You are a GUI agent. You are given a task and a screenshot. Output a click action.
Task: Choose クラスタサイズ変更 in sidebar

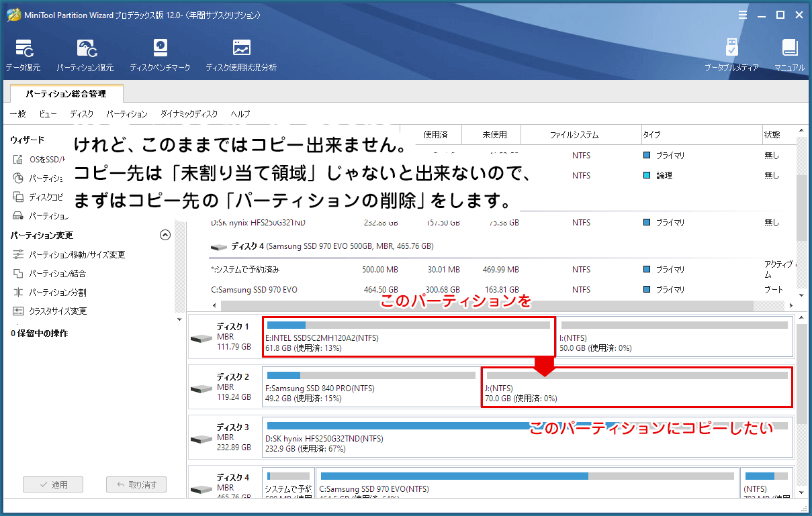[x=50, y=311]
